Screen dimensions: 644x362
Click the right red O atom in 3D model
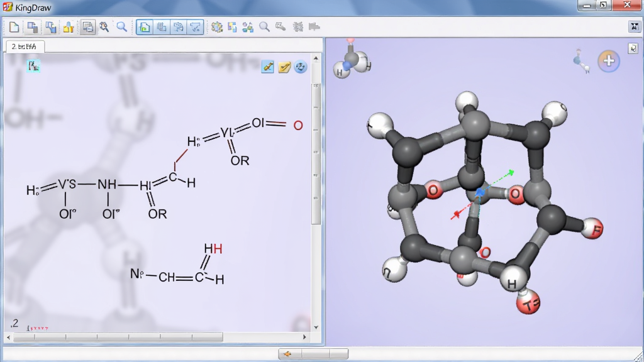coord(516,194)
